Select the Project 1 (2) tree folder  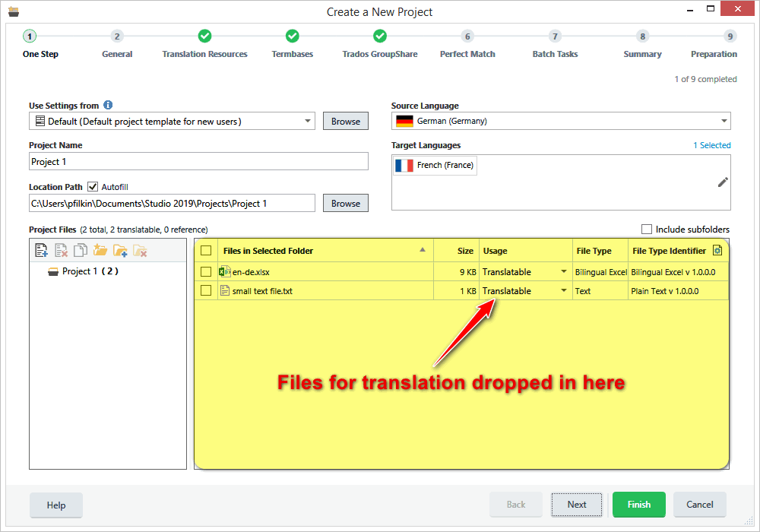pos(84,271)
